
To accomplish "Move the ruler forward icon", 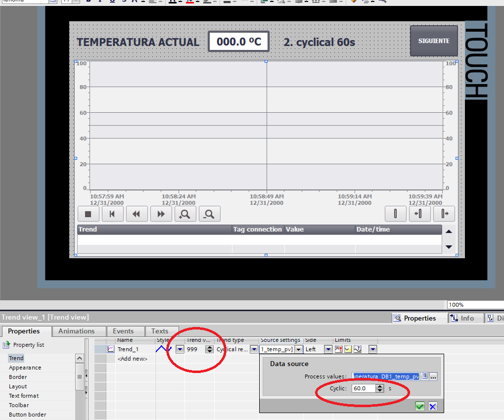I will (444, 214).
